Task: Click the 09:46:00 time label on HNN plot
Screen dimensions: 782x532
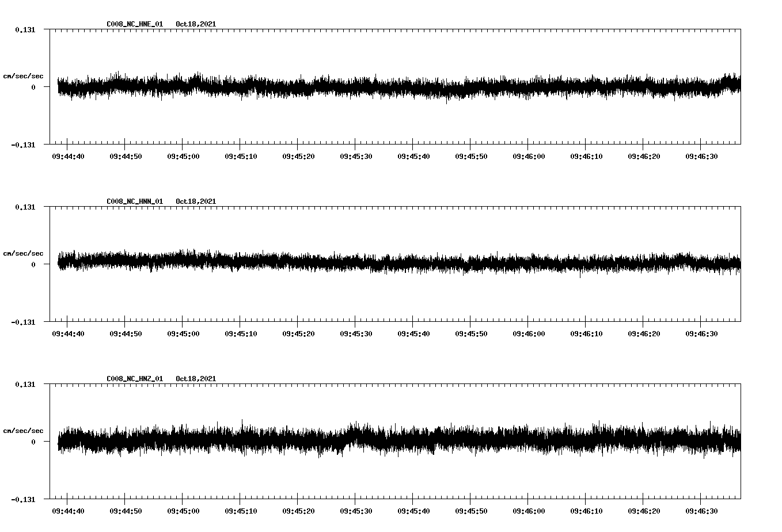Action: (529, 334)
